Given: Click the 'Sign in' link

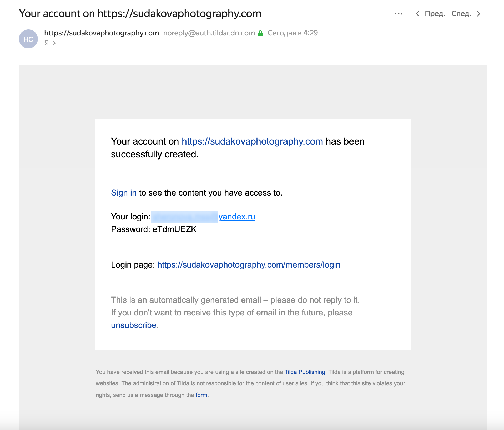Looking at the screenshot, I should (x=124, y=193).
